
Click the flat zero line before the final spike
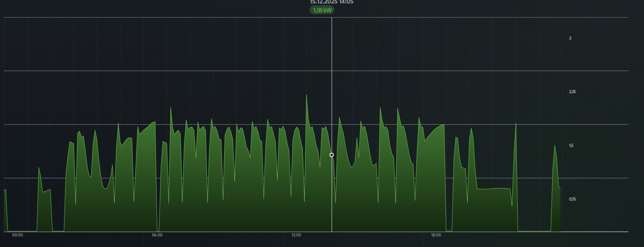[534, 231]
